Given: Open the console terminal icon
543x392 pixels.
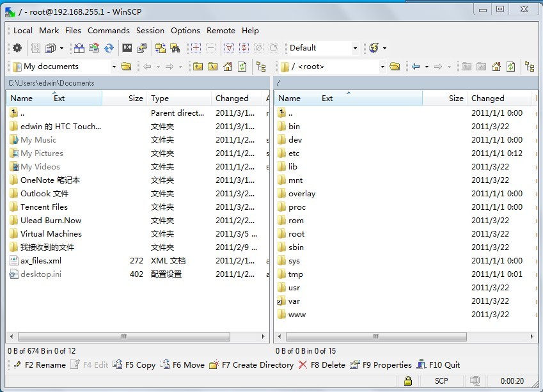Looking at the screenshot, I should [x=127, y=48].
